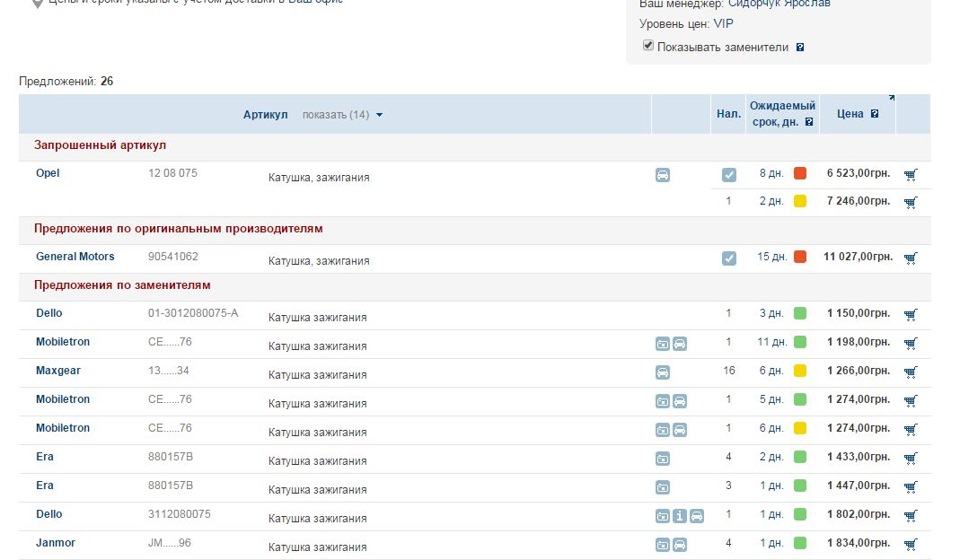Sort by the Ожидаемый срок, дн. column
This screenshot has height=560, width=960.
click(782, 114)
